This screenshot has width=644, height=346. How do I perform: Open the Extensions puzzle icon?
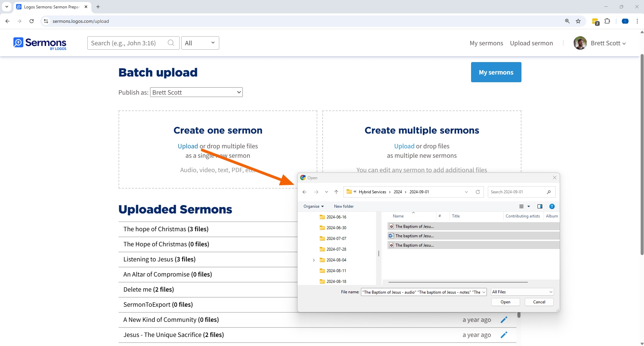pyautogui.click(x=607, y=21)
